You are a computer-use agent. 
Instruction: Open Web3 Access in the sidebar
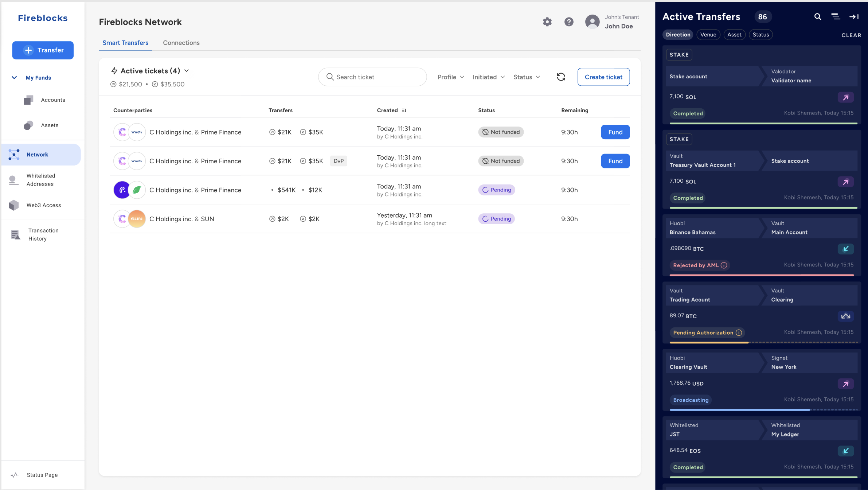tap(44, 205)
